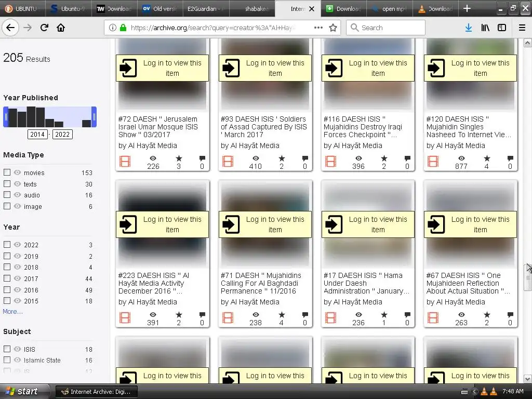532x399 pixels.
Task: Click left handle of Year Published slider
Action: [x=5, y=117]
